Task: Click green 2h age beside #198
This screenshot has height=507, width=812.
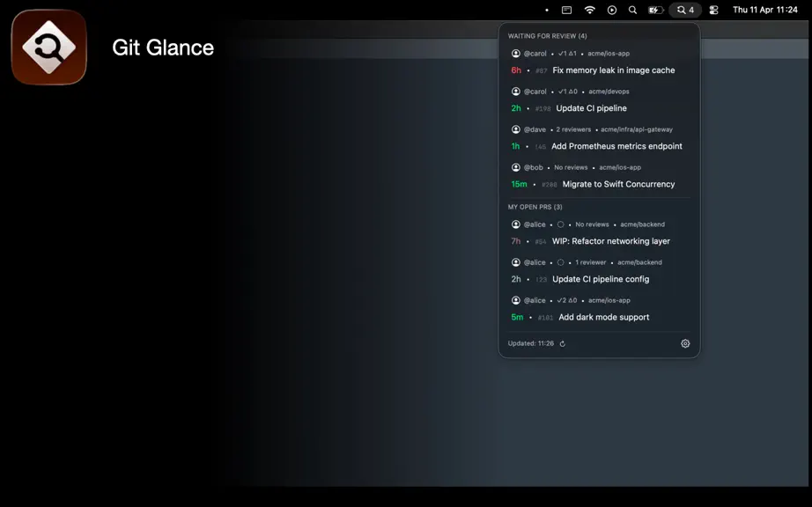Action: click(516, 108)
